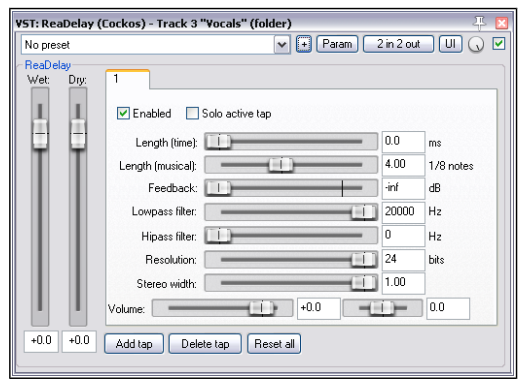The height and width of the screenshot is (387, 528).
Task: Click the Feedback slider handle
Action: 218,188
